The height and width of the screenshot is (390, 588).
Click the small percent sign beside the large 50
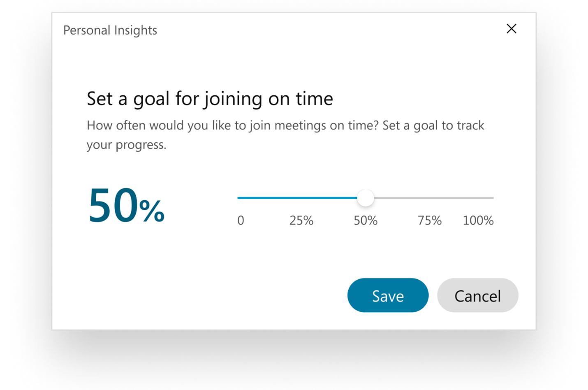click(x=152, y=211)
